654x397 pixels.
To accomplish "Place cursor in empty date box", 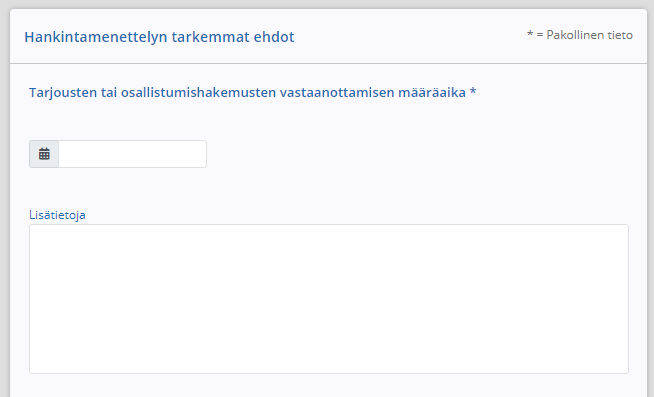I will (132, 154).
